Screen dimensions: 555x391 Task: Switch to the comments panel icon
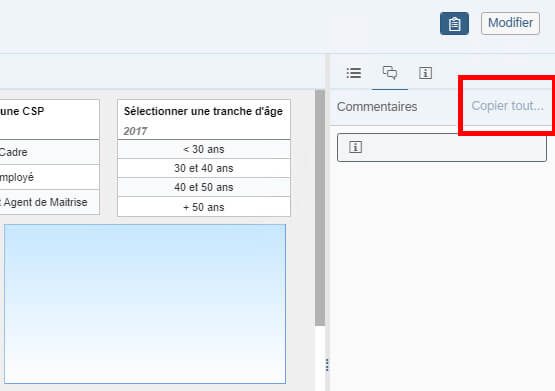tap(390, 73)
